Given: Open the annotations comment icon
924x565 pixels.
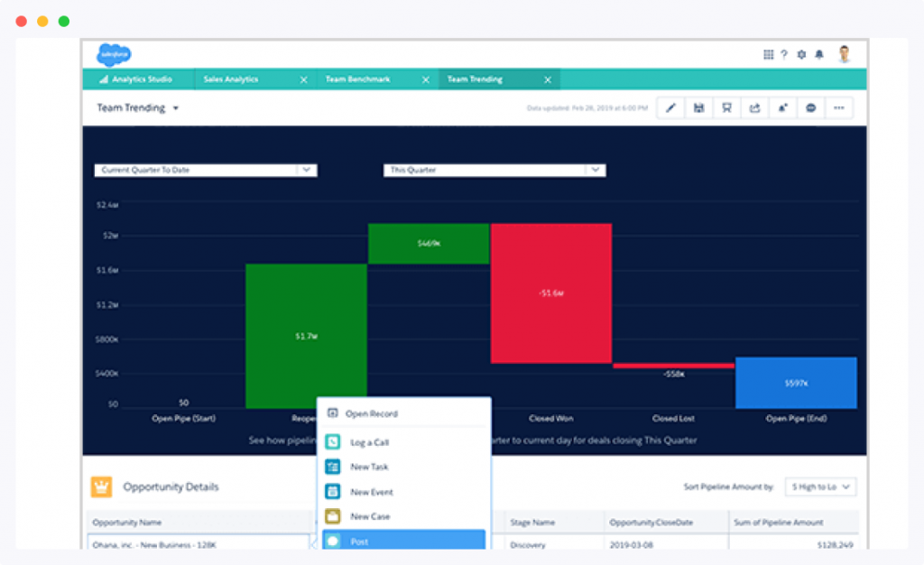Looking at the screenshot, I should [810, 107].
